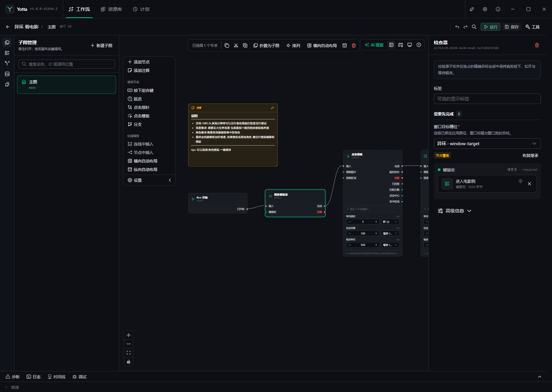Toggle the minimap icon in canvas toolbar
The height and width of the screenshot is (392, 552).
(401, 45)
